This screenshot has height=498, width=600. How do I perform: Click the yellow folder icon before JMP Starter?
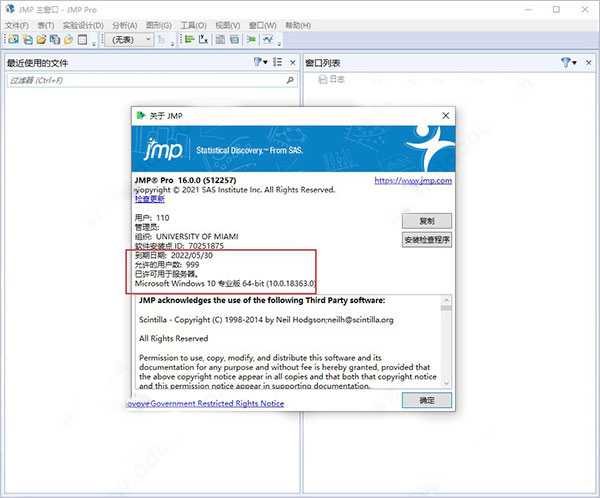68,39
